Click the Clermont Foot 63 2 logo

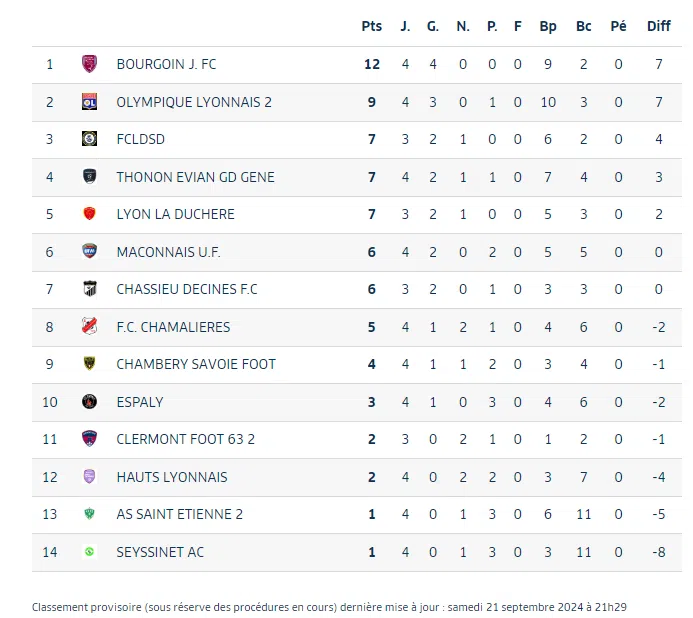89,439
